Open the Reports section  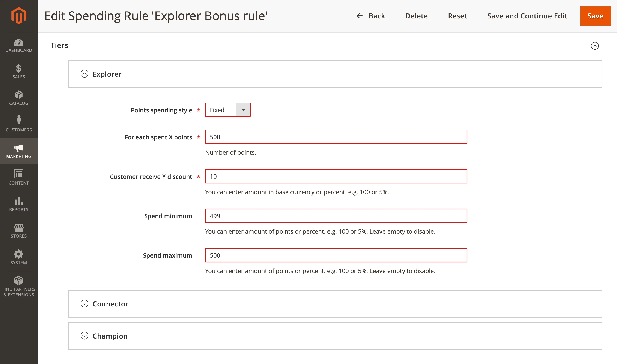tap(19, 204)
